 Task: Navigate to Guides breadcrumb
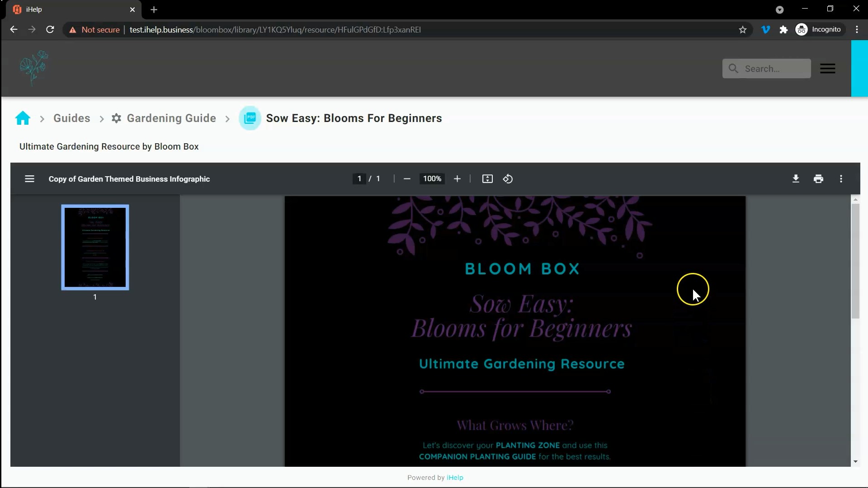[x=71, y=118]
